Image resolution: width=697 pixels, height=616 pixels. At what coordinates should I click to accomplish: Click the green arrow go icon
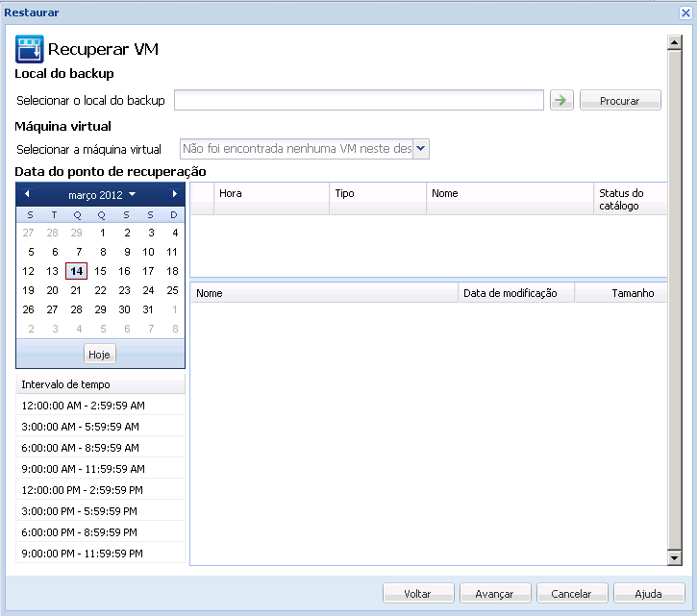tap(561, 100)
